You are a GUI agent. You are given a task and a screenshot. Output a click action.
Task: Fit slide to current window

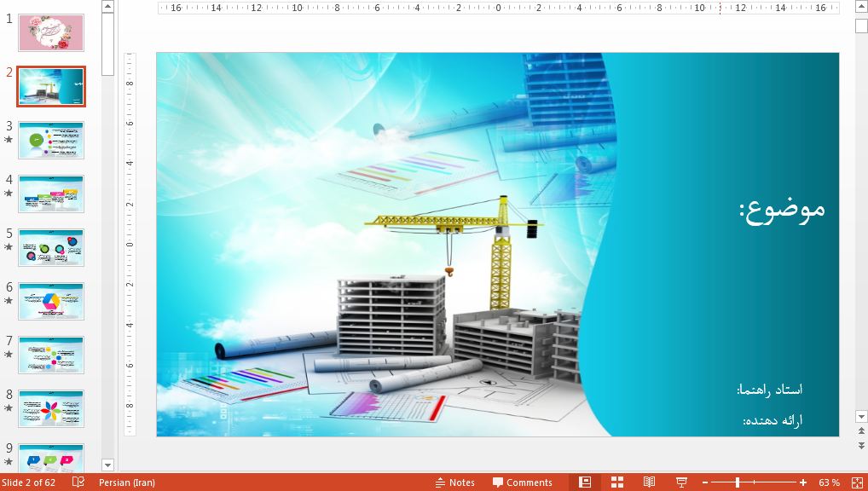(x=858, y=482)
